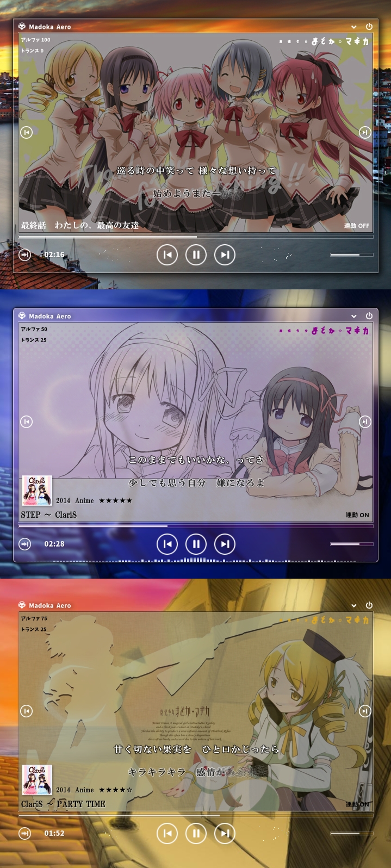Click the アルファ 50 setting
The image size is (391, 868).
pos(34,329)
